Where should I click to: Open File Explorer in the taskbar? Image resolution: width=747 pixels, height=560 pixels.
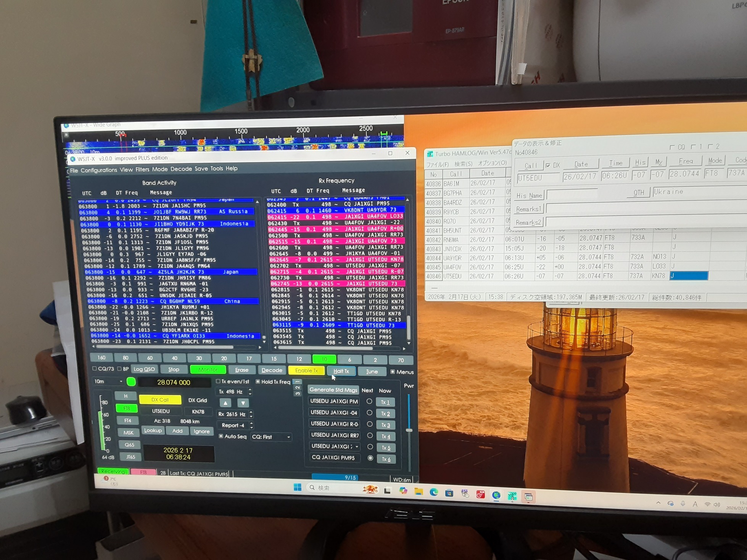(x=419, y=492)
